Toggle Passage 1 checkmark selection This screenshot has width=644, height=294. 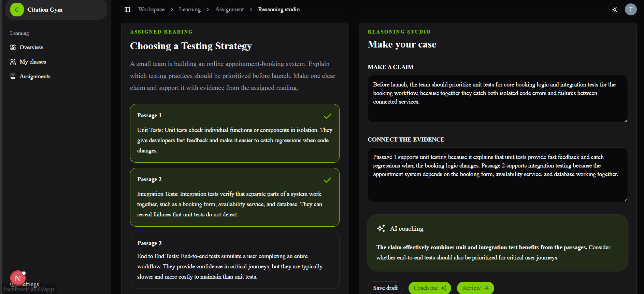[x=327, y=116]
